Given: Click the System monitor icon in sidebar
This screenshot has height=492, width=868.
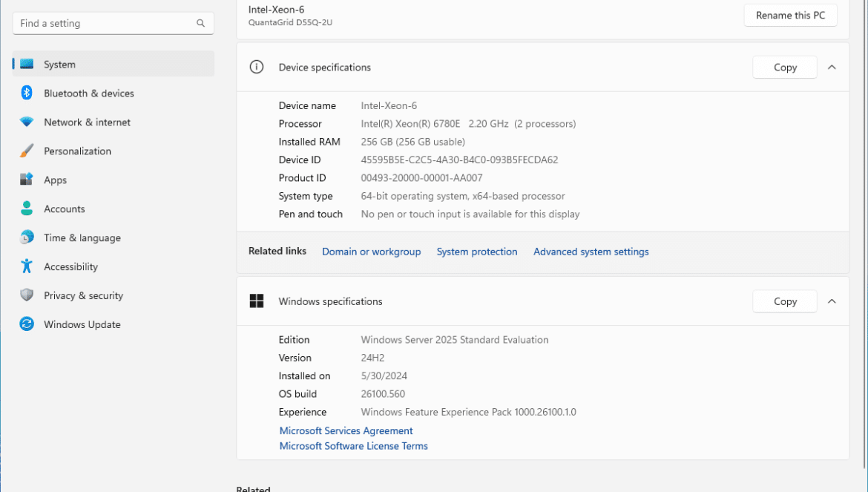Looking at the screenshot, I should (x=27, y=65).
